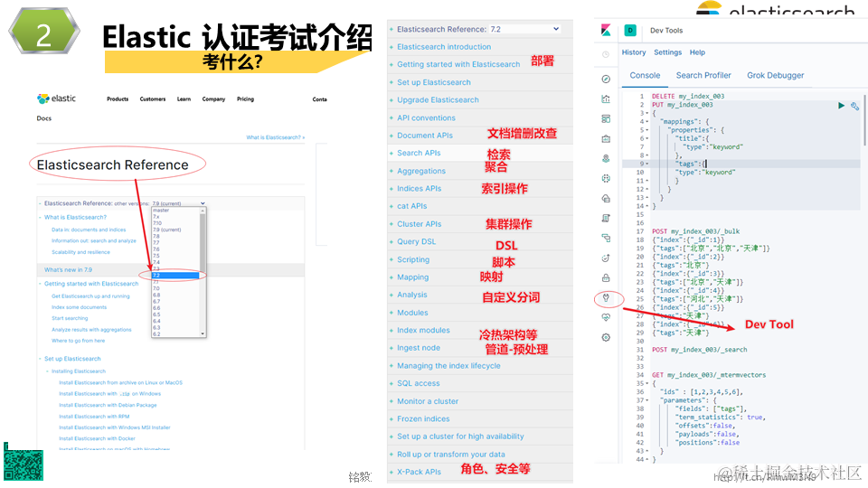Viewport: 868px width, 488px height.
Task: Open the What's new in 7.9 link
Action: 68,270
